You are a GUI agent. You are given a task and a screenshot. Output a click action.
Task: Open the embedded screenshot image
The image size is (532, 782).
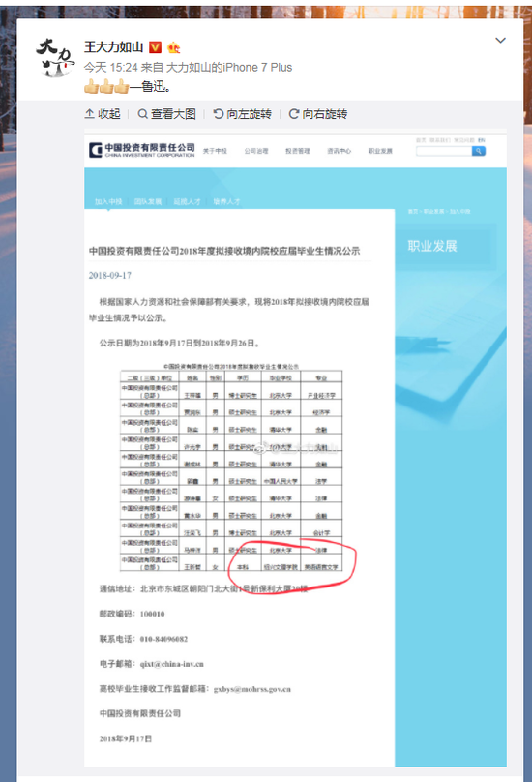[x=295, y=448]
